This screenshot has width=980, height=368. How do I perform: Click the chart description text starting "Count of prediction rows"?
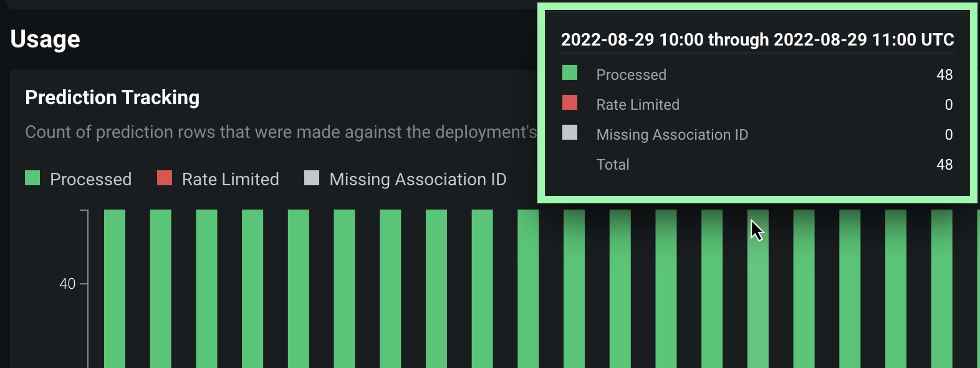[x=281, y=132]
